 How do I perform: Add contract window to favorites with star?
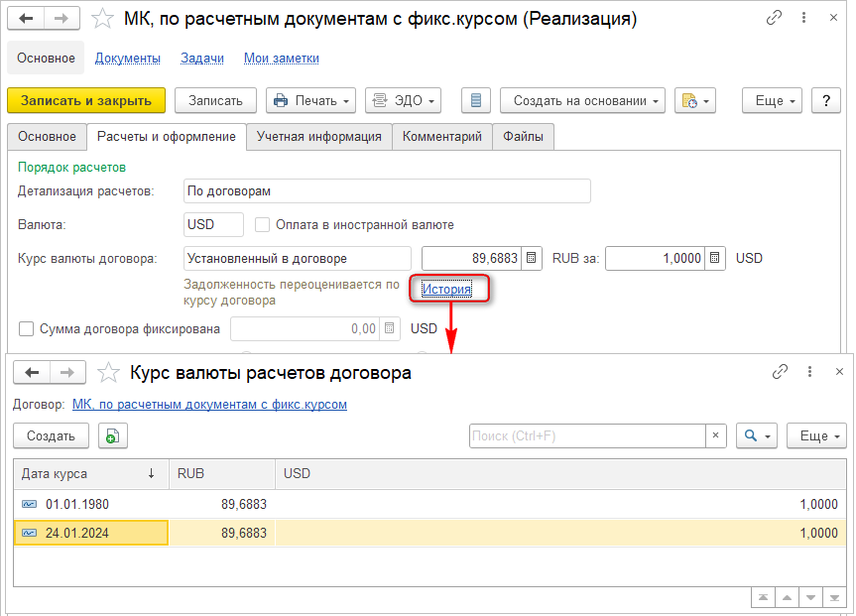pos(102,19)
